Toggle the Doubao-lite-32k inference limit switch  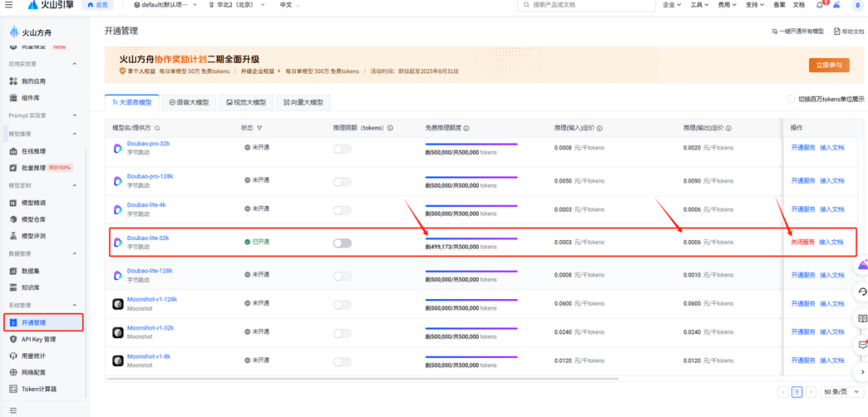[342, 243]
